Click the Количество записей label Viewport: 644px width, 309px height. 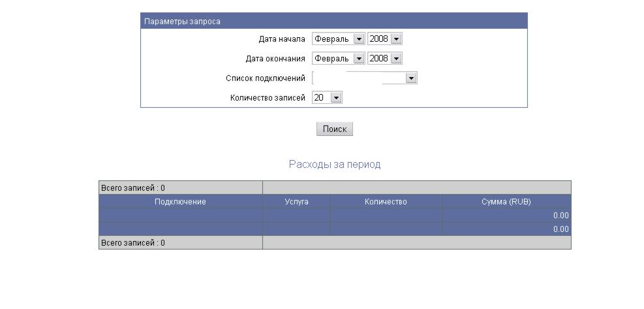point(268,97)
